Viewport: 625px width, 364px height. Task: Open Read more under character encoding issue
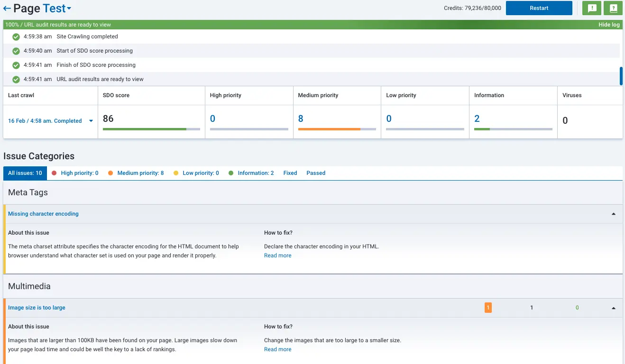pos(277,255)
